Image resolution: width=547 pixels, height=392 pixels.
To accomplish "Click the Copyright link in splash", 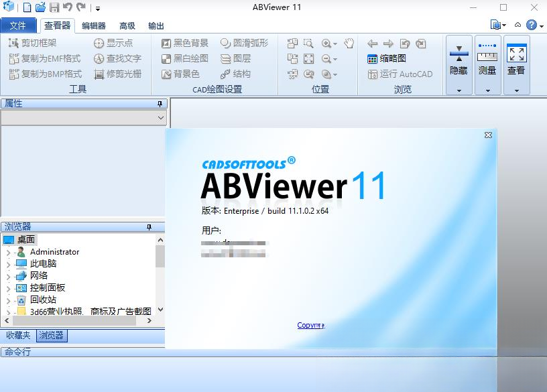I will click(311, 325).
